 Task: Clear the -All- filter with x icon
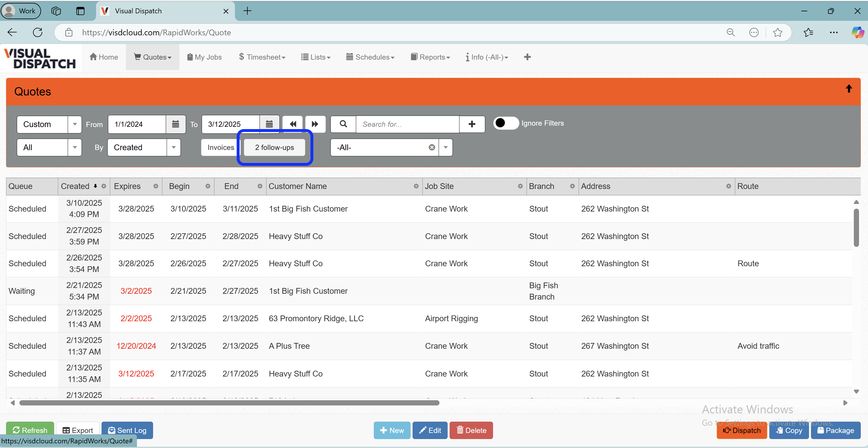[x=432, y=147]
